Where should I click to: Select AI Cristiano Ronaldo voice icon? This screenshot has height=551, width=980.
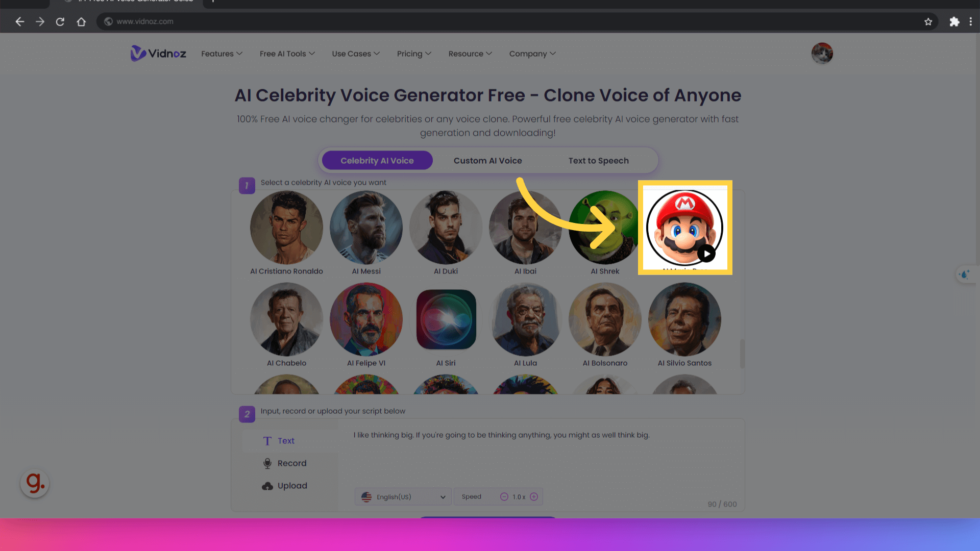(x=286, y=227)
